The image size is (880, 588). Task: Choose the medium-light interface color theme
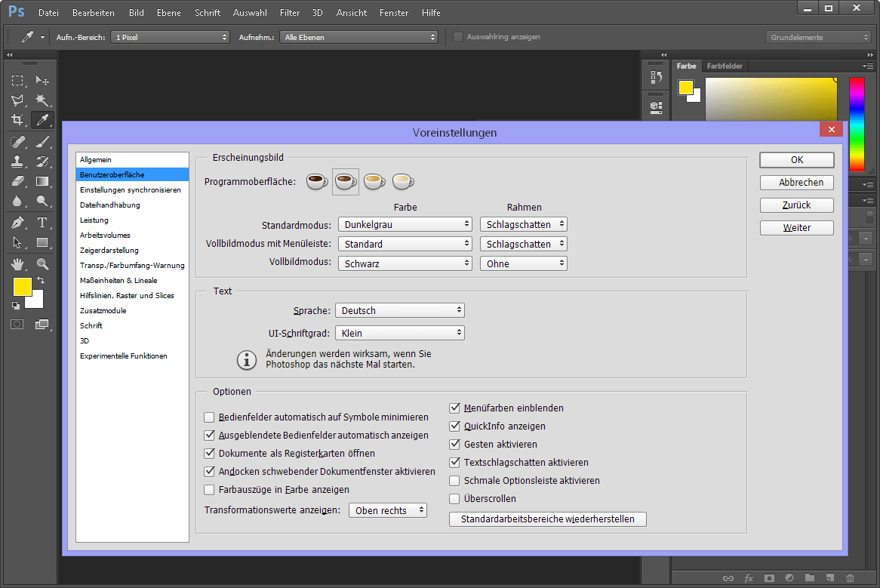tap(374, 181)
